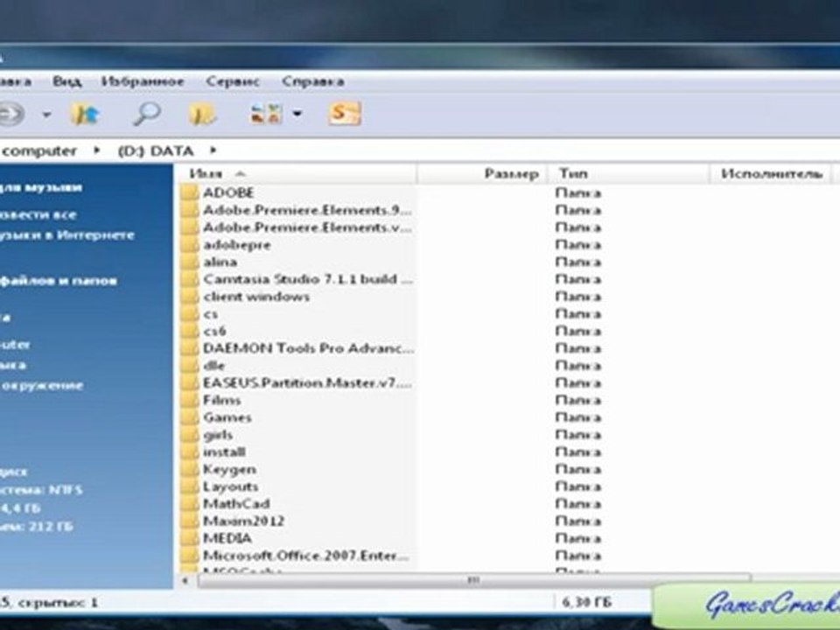Select the install folder icon
The height and width of the screenshot is (630, 840).
pos(190,452)
